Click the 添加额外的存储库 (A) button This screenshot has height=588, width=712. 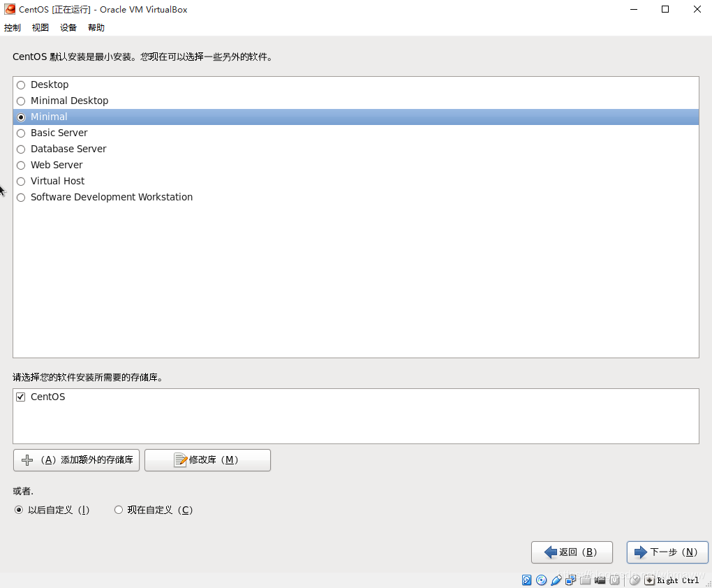coord(76,460)
